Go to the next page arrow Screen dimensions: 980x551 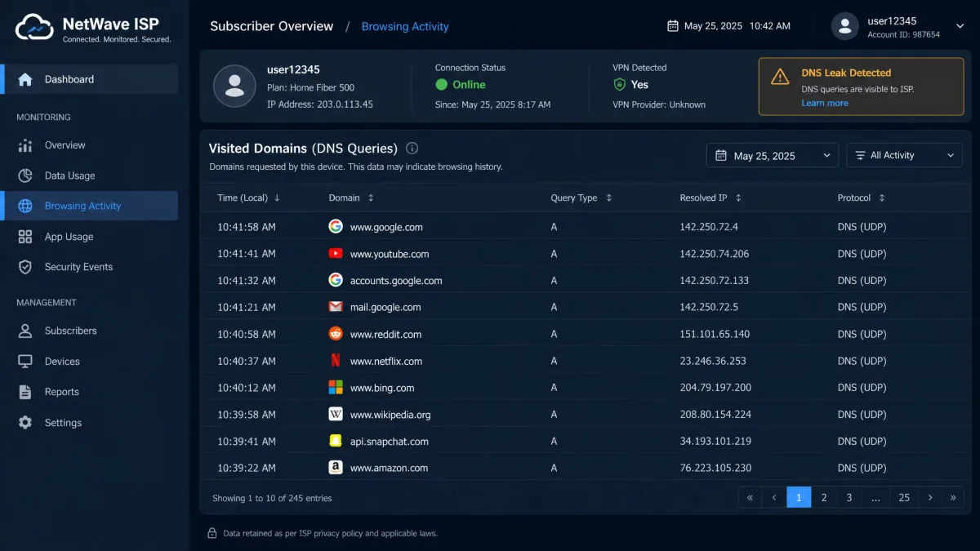[x=930, y=497]
